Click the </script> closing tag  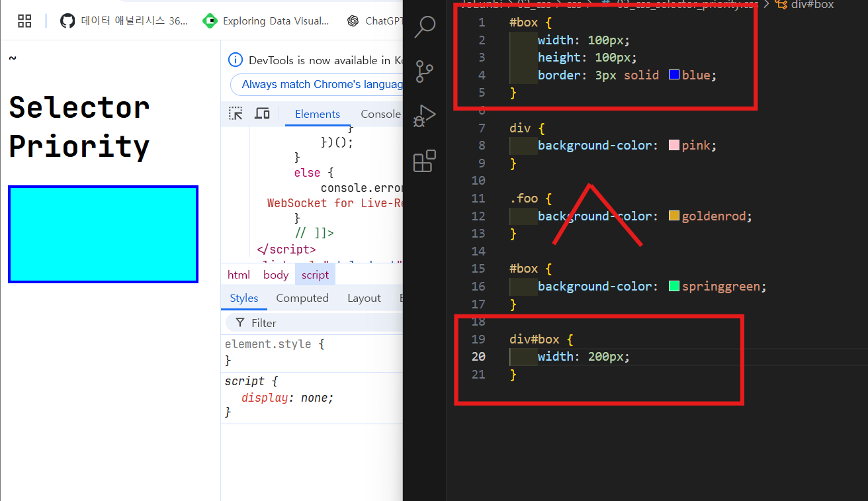click(x=286, y=250)
